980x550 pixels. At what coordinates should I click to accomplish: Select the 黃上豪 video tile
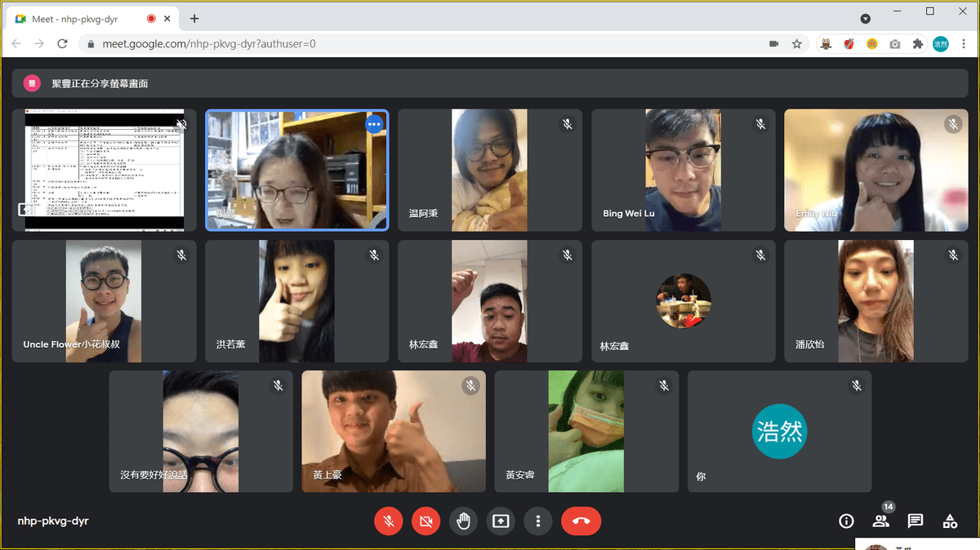coord(394,432)
